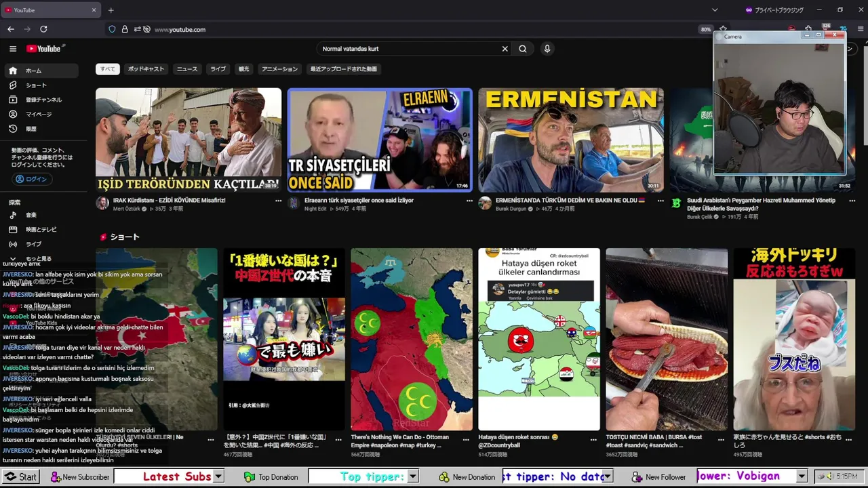The image size is (868, 488).
Task: Expand the Top tipper dropdown arrow
Action: (412, 476)
